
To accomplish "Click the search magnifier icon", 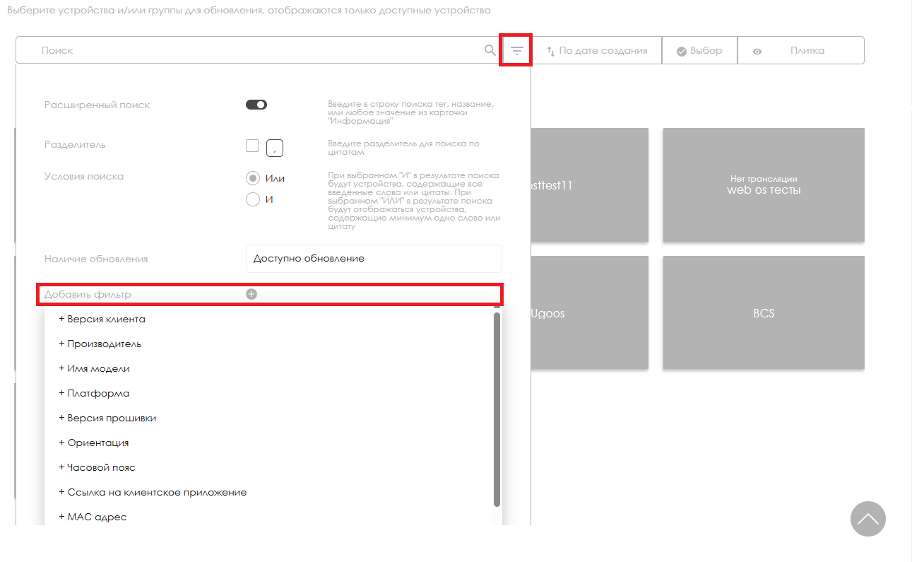I will tap(490, 50).
